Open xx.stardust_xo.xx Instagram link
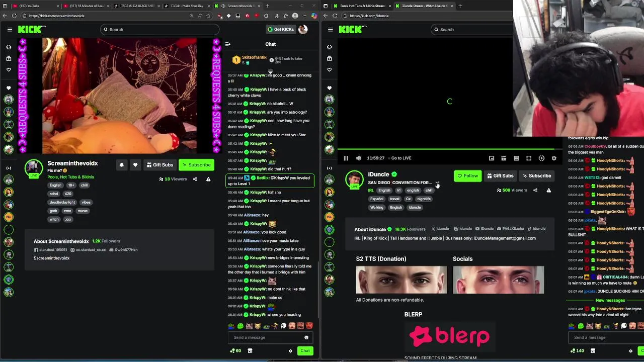This screenshot has height=362, width=644. pos(89,250)
